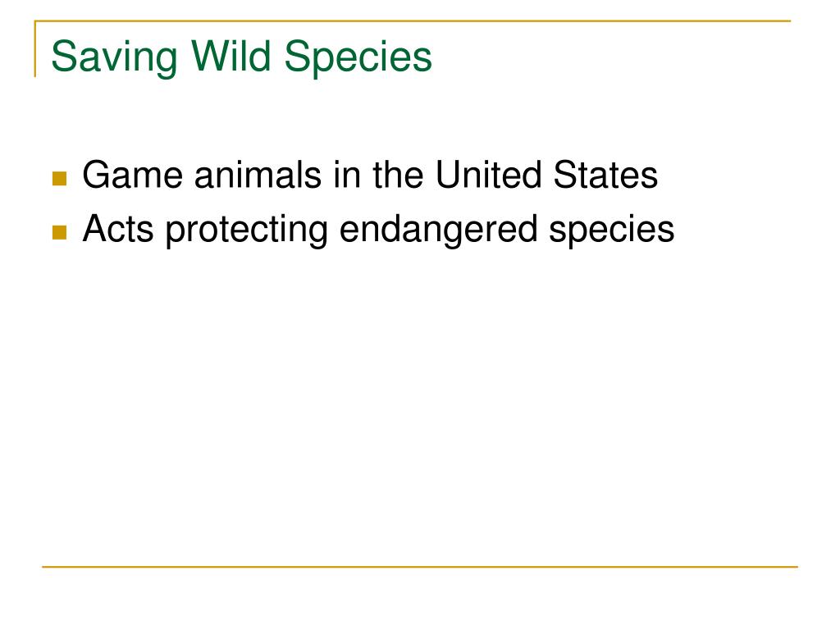
Task: Click the gold horizontal line above title
Action: click(413, 21)
